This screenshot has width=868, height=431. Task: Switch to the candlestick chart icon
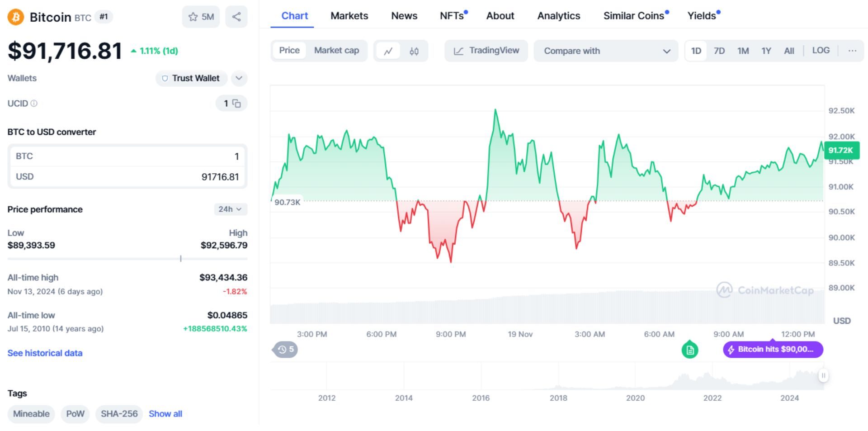414,51
